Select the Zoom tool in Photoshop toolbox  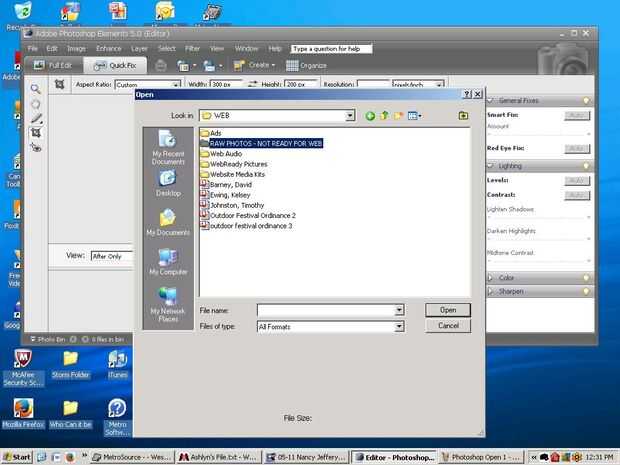tap(36, 89)
